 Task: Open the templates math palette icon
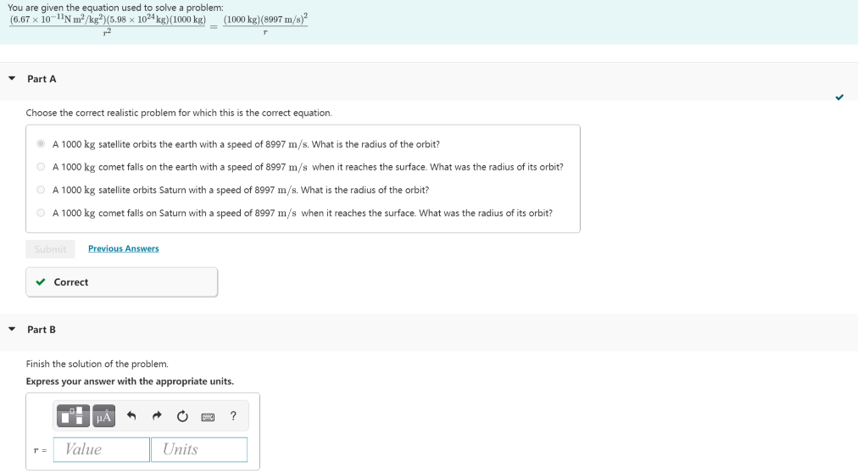coord(73,416)
